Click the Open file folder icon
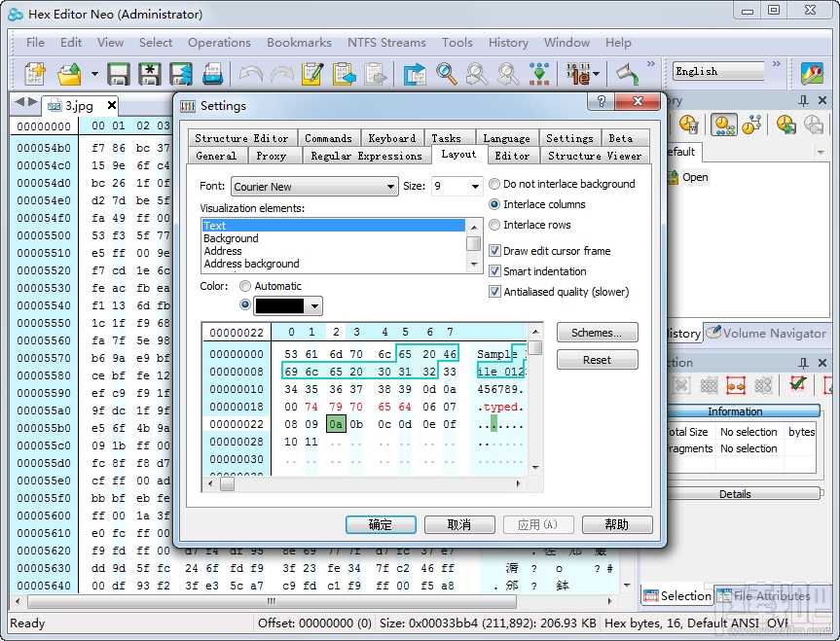 point(70,73)
